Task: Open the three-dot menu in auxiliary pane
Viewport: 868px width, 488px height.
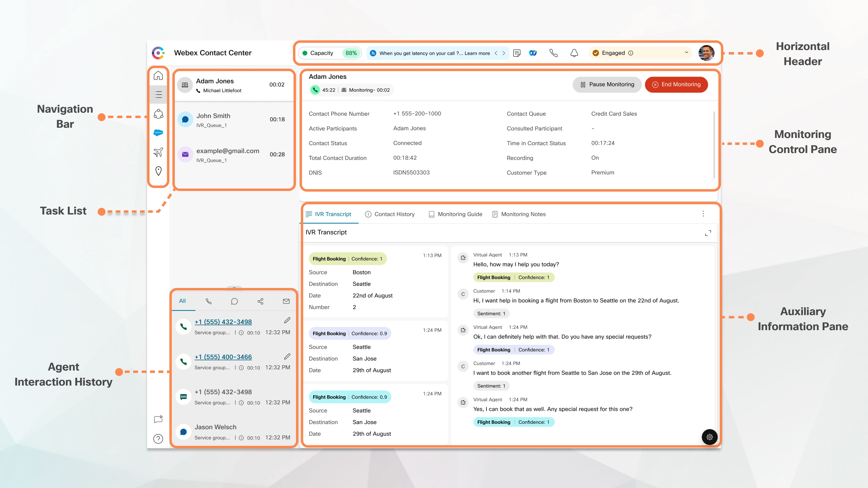Action: coord(703,214)
